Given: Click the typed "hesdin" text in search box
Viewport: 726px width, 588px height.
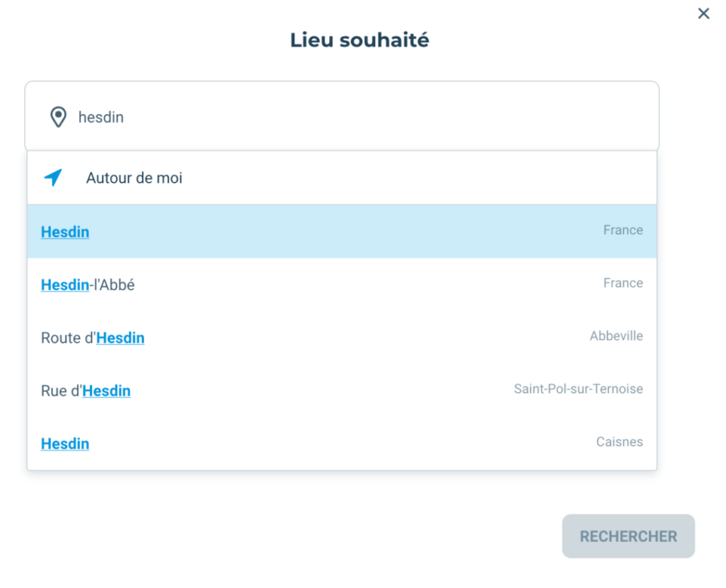Looking at the screenshot, I should 101,117.
